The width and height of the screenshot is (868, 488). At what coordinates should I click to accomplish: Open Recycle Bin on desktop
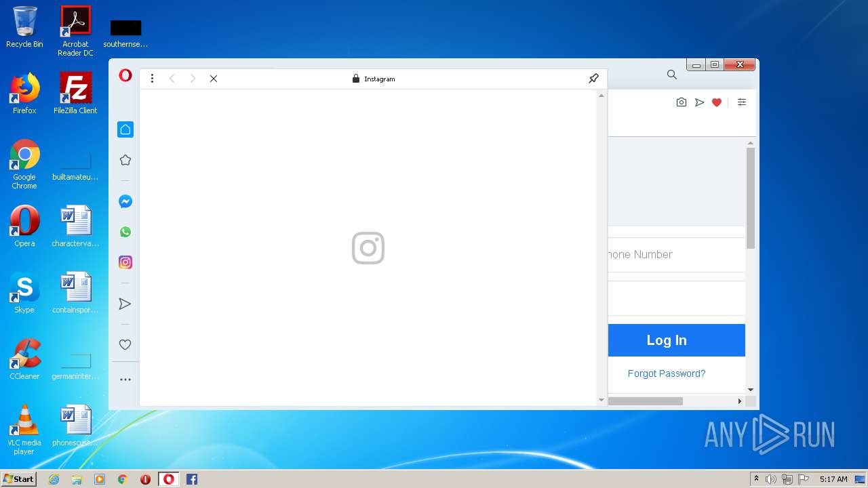pyautogui.click(x=24, y=27)
